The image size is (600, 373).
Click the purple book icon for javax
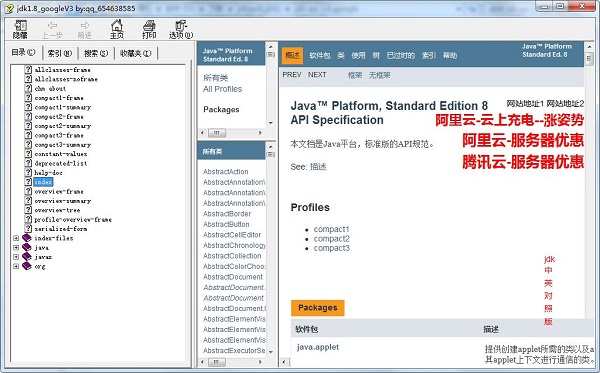pyautogui.click(x=26, y=257)
